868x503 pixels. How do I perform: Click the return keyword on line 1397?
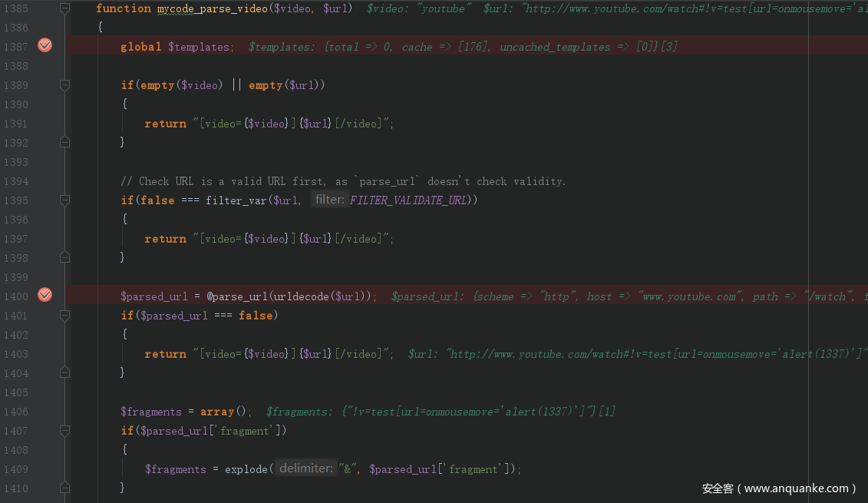[165, 239]
